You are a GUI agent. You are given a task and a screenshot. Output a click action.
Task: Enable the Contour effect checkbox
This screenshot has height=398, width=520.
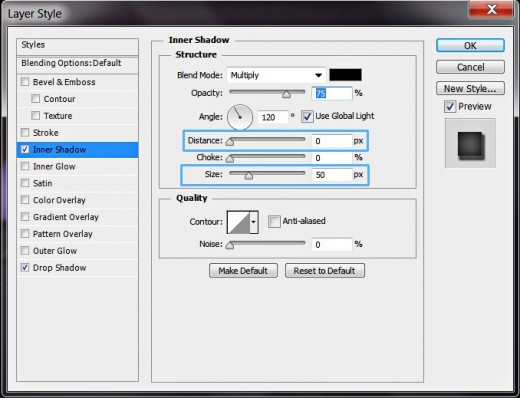pyautogui.click(x=35, y=99)
